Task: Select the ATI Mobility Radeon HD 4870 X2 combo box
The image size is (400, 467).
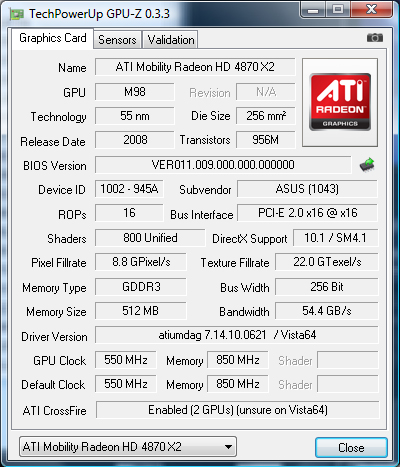Action: [x=128, y=447]
